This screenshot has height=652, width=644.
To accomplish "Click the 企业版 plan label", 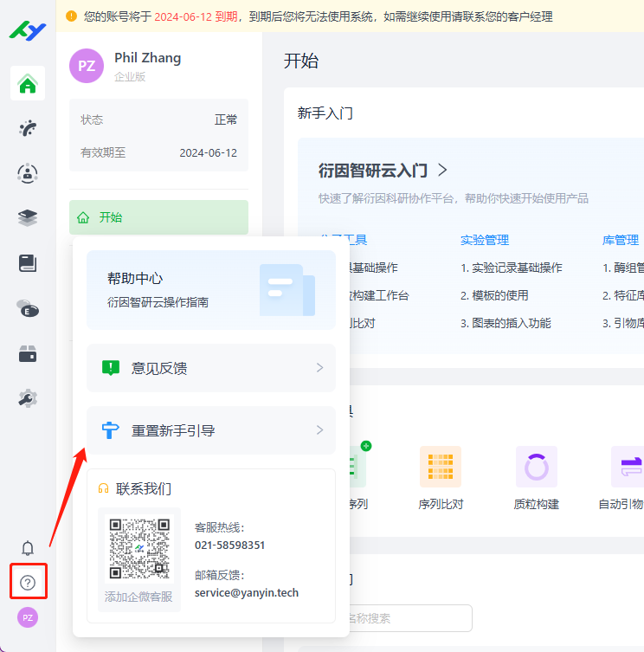I will tap(130, 76).
